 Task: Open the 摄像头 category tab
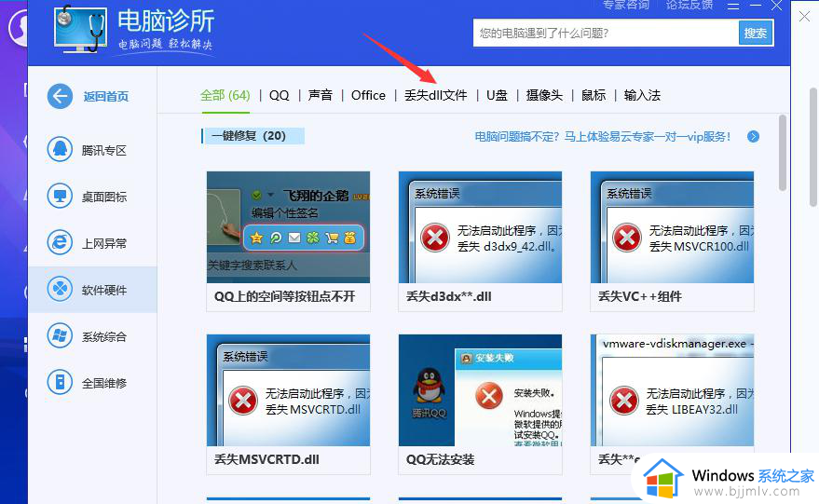click(544, 96)
